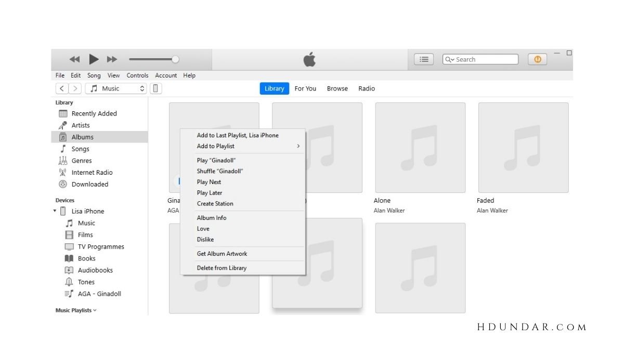Click the orange account icon top right

(x=537, y=59)
